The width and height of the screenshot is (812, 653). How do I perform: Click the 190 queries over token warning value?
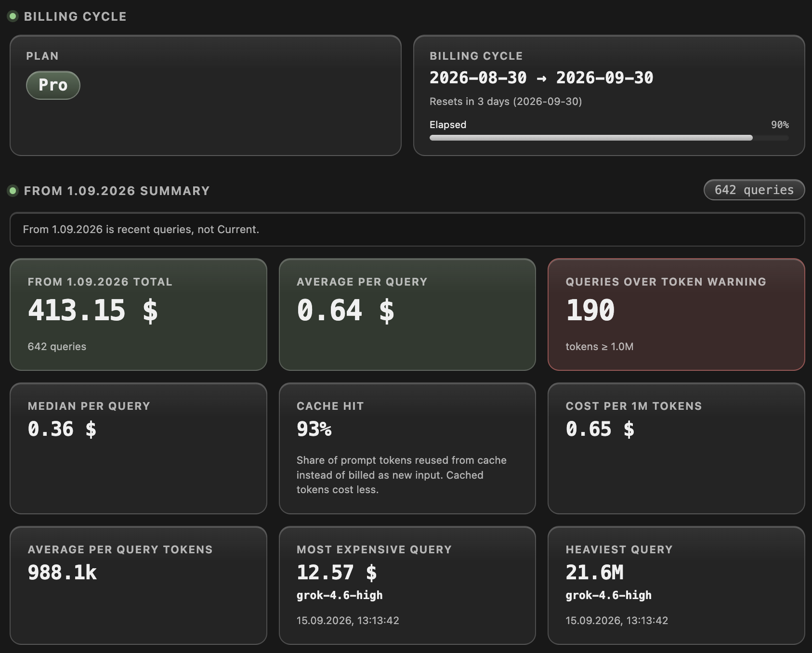pos(590,310)
